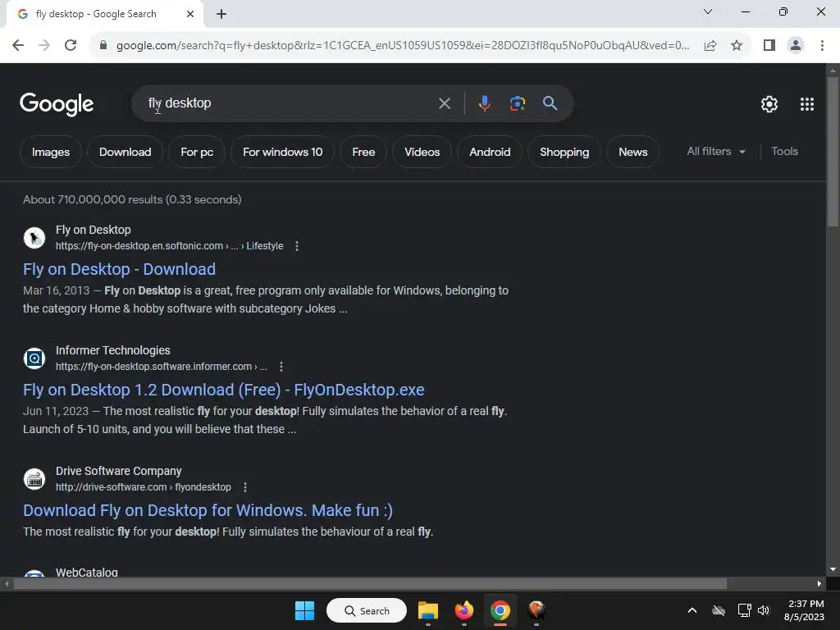Click the Softonic favicon for Fly on Desktop

point(34,237)
